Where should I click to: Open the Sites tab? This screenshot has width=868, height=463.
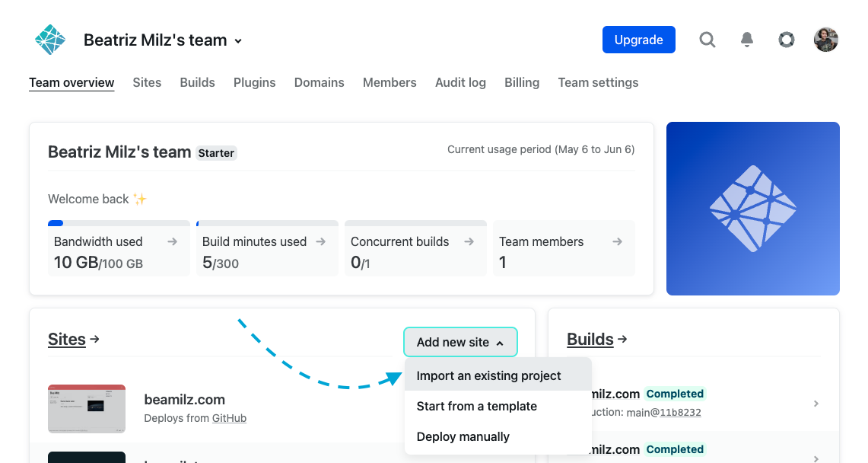147,82
